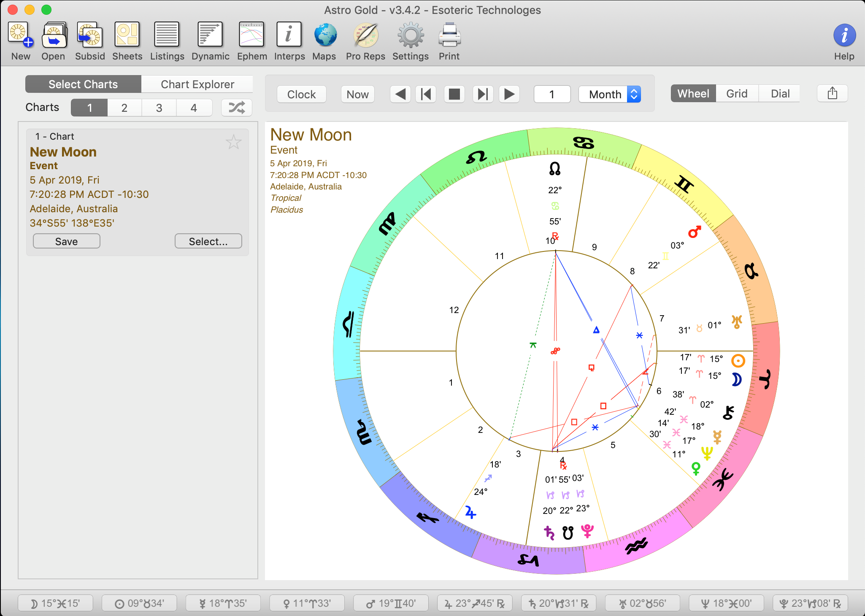Click the share export icon

(x=832, y=93)
